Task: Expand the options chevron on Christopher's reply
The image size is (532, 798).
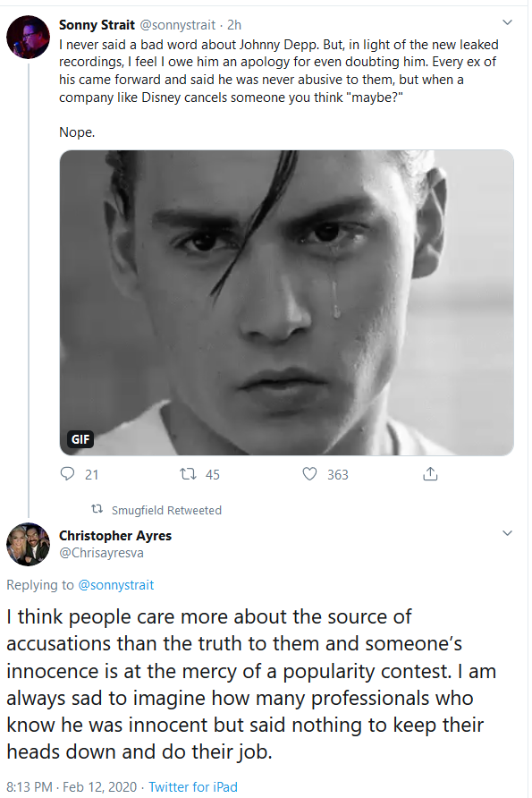Action: point(507,533)
